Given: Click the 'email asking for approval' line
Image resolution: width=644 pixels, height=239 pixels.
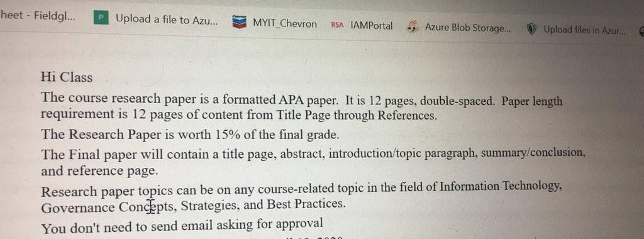Looking at the screenshot, I should tap(182, 225).
